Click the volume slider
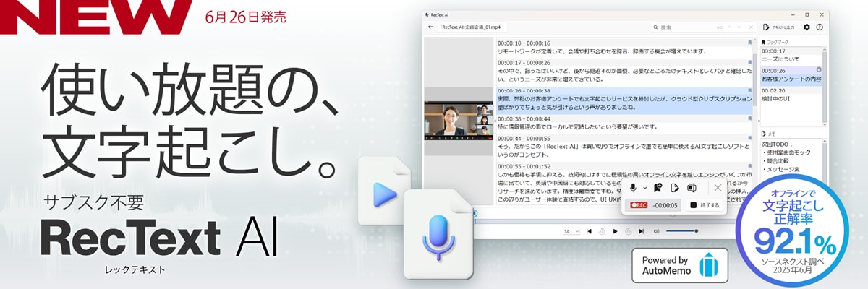 682,231
